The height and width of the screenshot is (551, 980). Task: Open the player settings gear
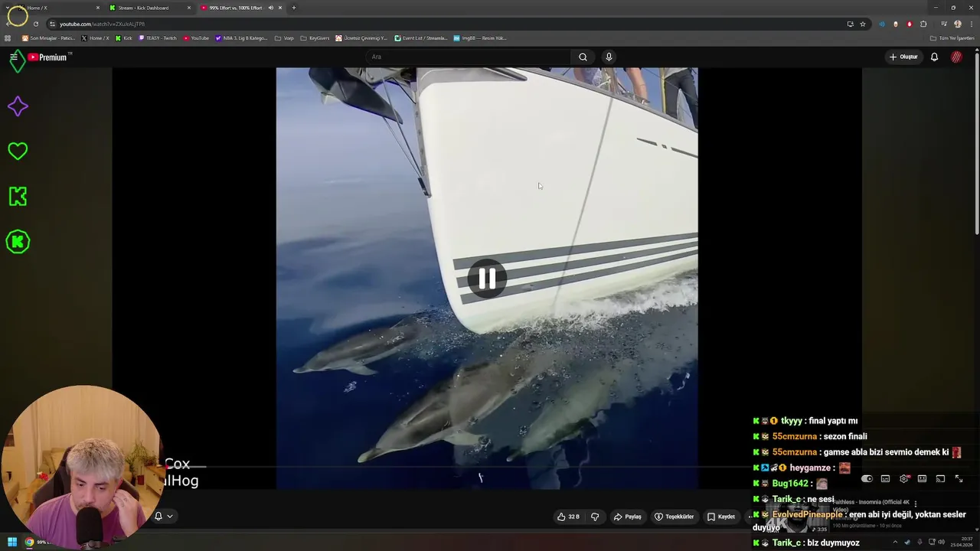(x=903, y=479)
